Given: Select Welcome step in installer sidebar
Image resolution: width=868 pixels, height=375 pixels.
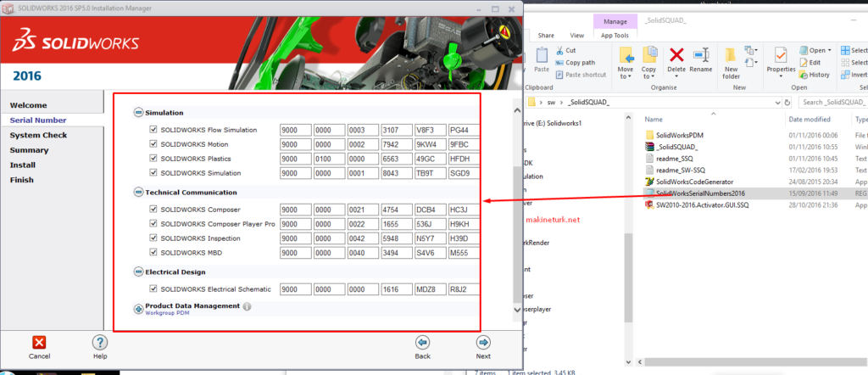Looking at the screenshot, I should tap(28, 105).
